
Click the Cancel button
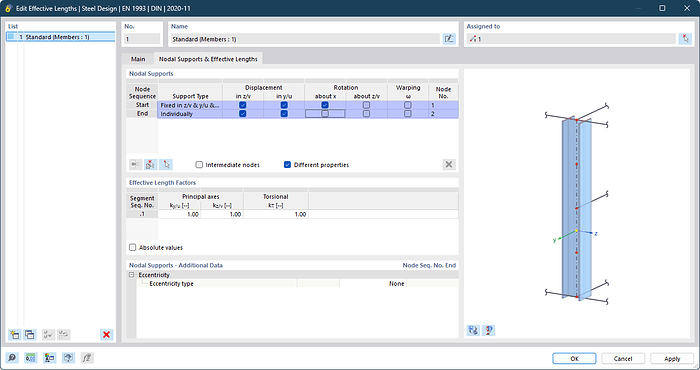(623, 358)
